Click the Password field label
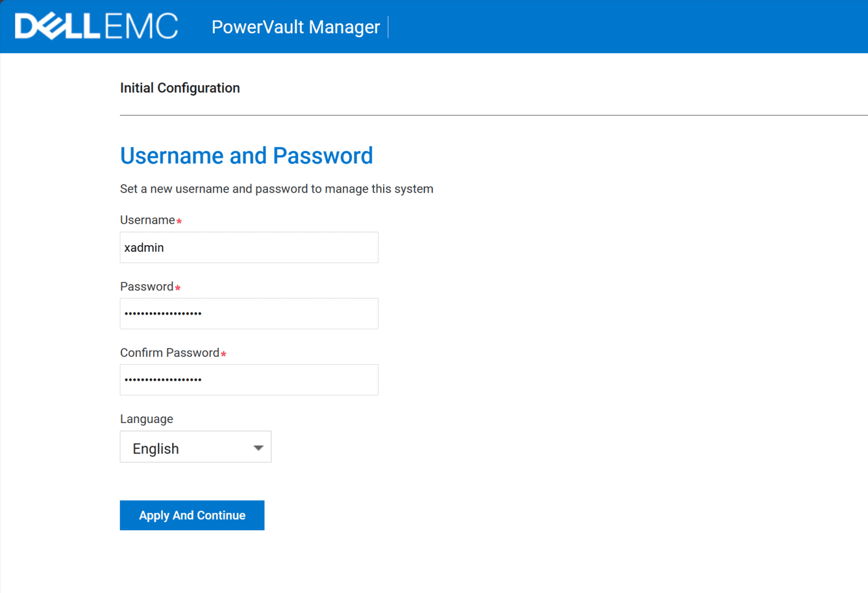The height and width of the screenshot is (593, 868). [147, 286]
